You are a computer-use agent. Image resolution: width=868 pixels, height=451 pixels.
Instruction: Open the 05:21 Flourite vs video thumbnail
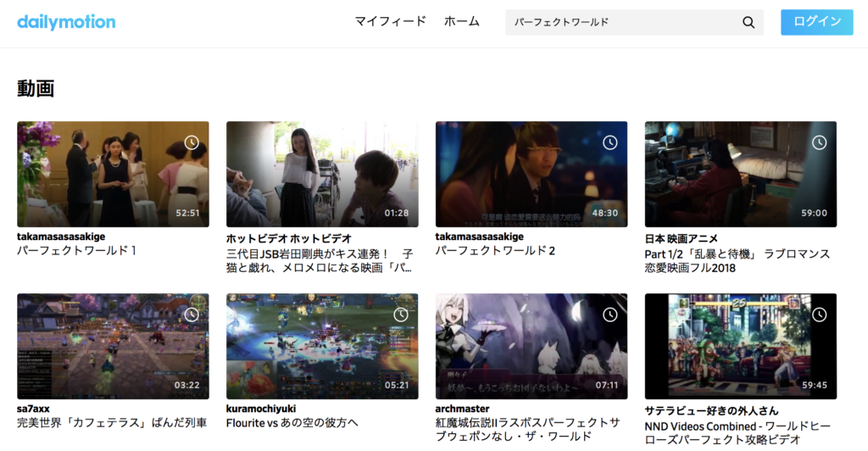point(322,346)
